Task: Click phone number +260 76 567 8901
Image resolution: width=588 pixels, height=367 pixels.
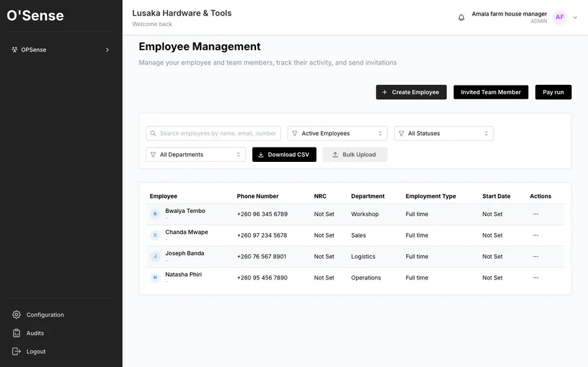Action: coord(261,257)
